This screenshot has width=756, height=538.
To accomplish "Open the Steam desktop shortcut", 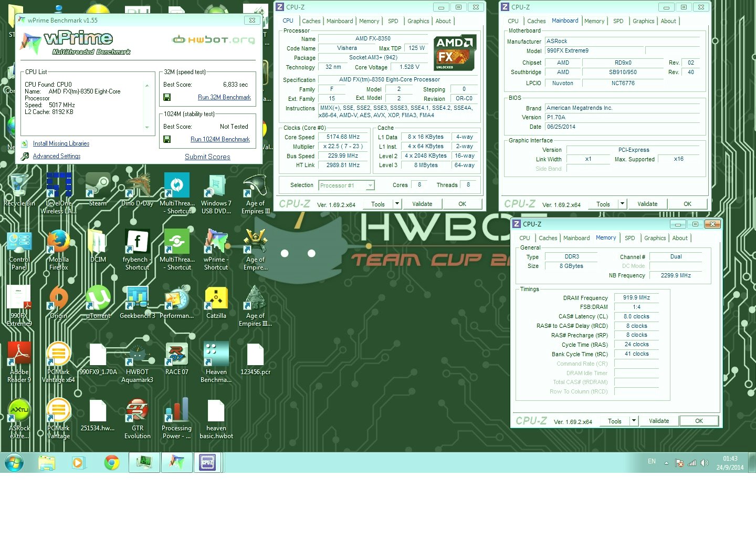I will (x=98, y=189).
